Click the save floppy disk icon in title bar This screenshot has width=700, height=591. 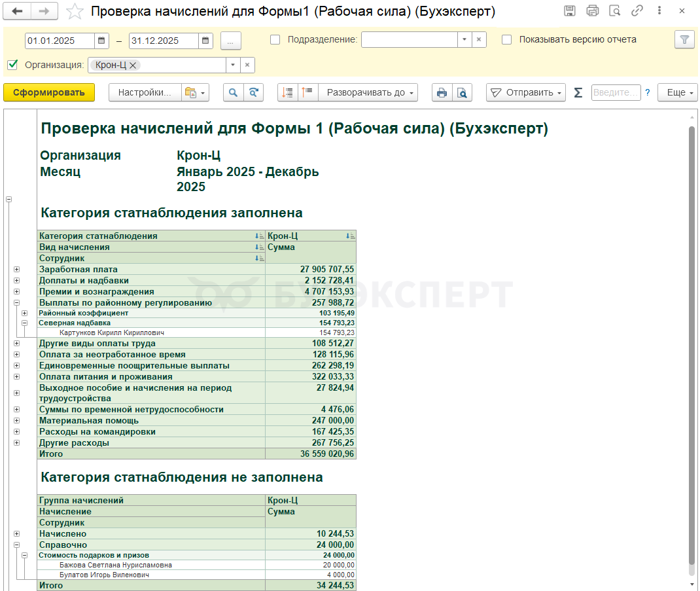(x=570, y=11)
